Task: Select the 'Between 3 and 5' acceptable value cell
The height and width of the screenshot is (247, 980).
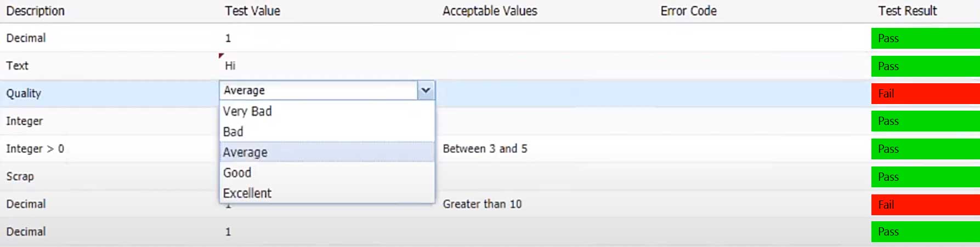Action: (485, 149)
